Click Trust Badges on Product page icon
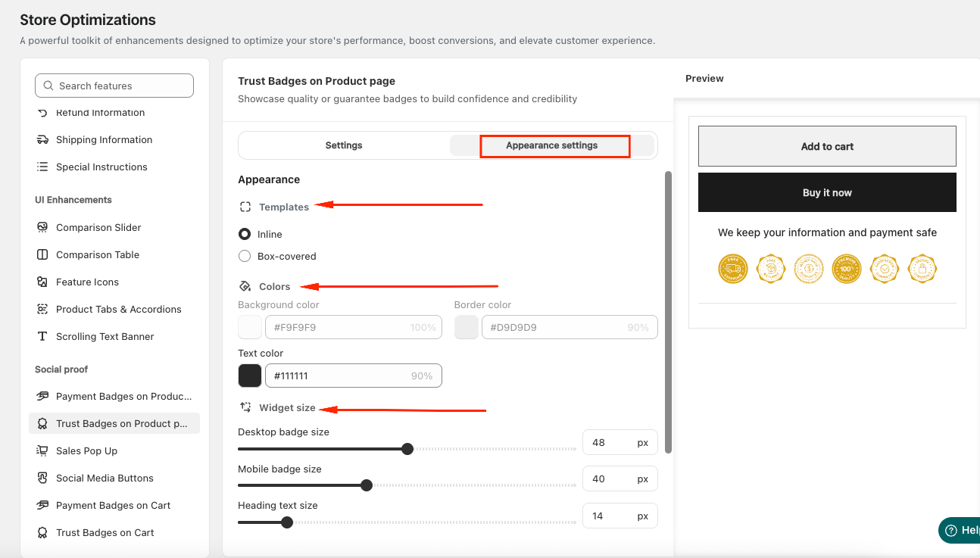Viewport: 980px width, 558px height. [42, 424]
